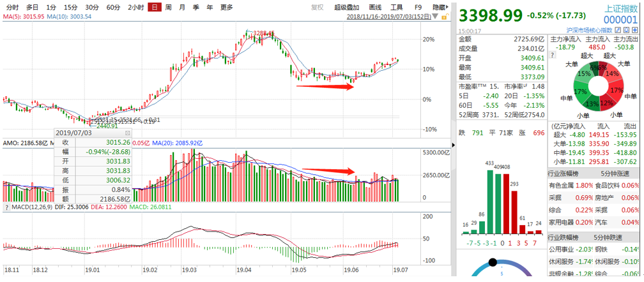
Task: Switch to the 日 daily chart period
Action: click(x=154, y=7)
